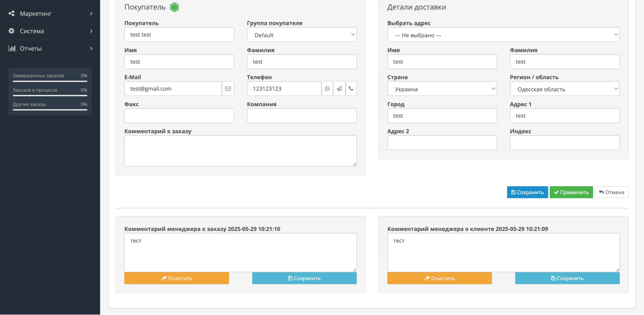The width and height of the screenshot is (644, 315).
Task: Click the Детали доставки heading
Action: (x=417, y=7)
